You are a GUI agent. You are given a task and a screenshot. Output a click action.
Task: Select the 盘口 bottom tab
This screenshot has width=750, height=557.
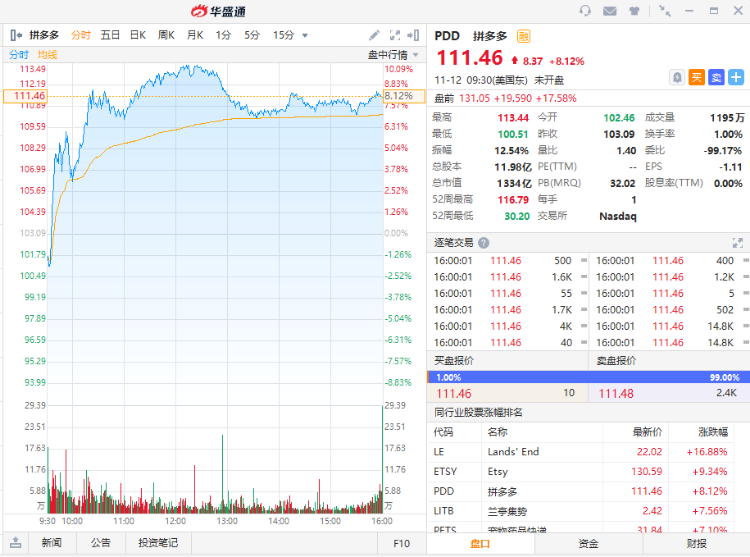tap(480, 544)
